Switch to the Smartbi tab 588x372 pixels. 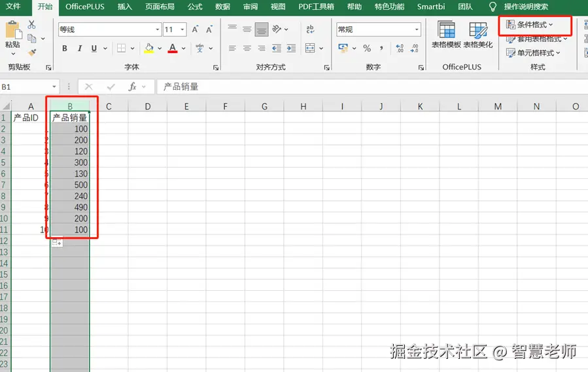point(431,7)
